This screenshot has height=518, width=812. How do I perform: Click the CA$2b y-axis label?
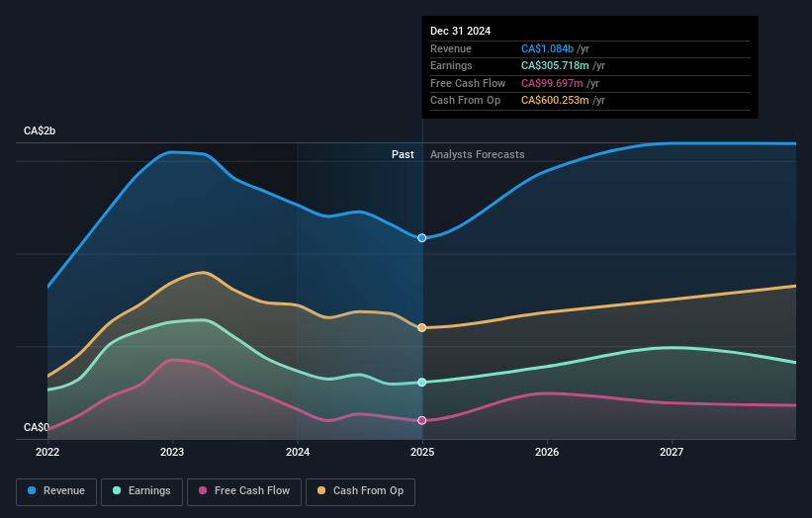coord(40,130)
